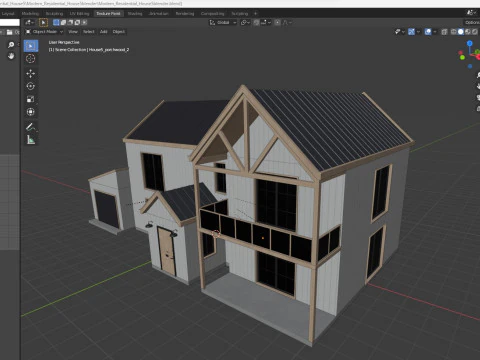Screen dimensions: 480x360
Task: Switch to the Rendering workspace tab
Action: (x=185, y=14)
